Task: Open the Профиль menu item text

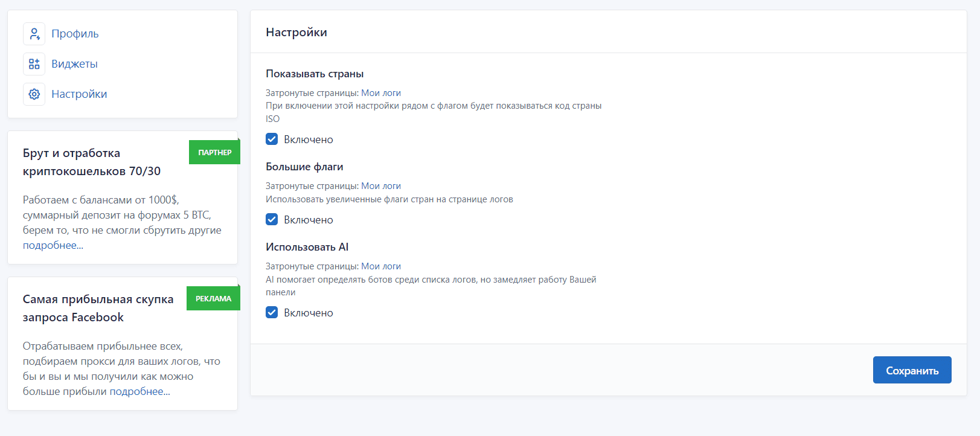Action: click(75, 34)
